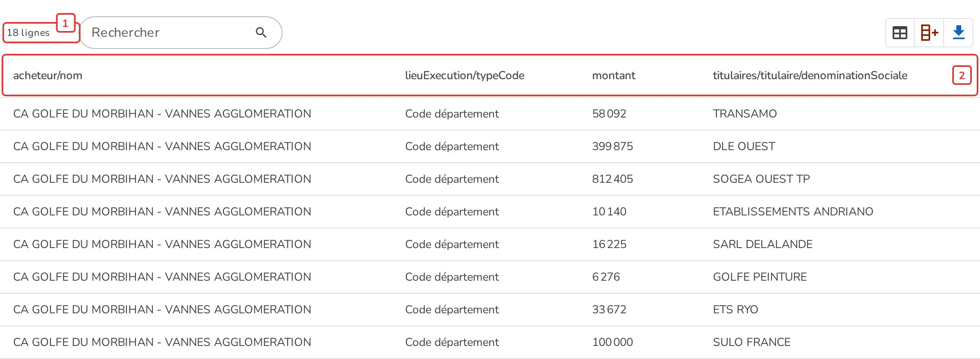Select the SOGEA OUEST TP cell

point(761,179)
